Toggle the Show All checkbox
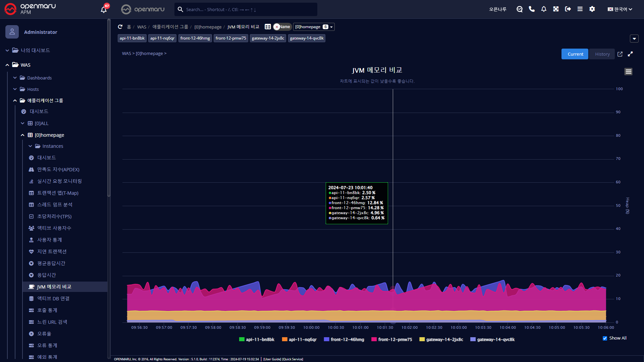 (605, 338)
